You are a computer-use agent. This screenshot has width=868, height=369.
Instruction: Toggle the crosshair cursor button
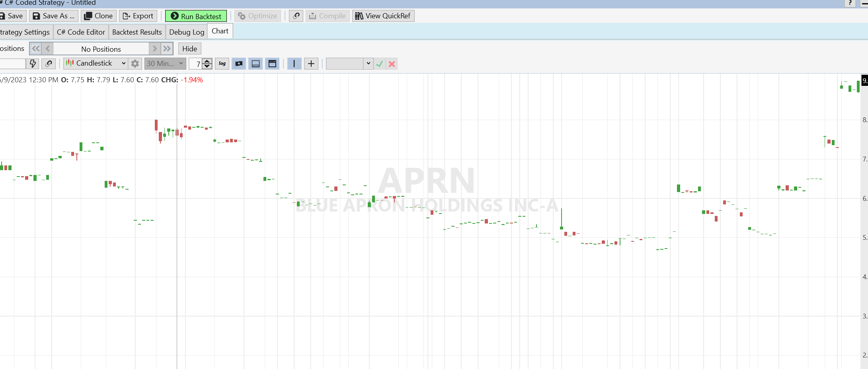311,64
